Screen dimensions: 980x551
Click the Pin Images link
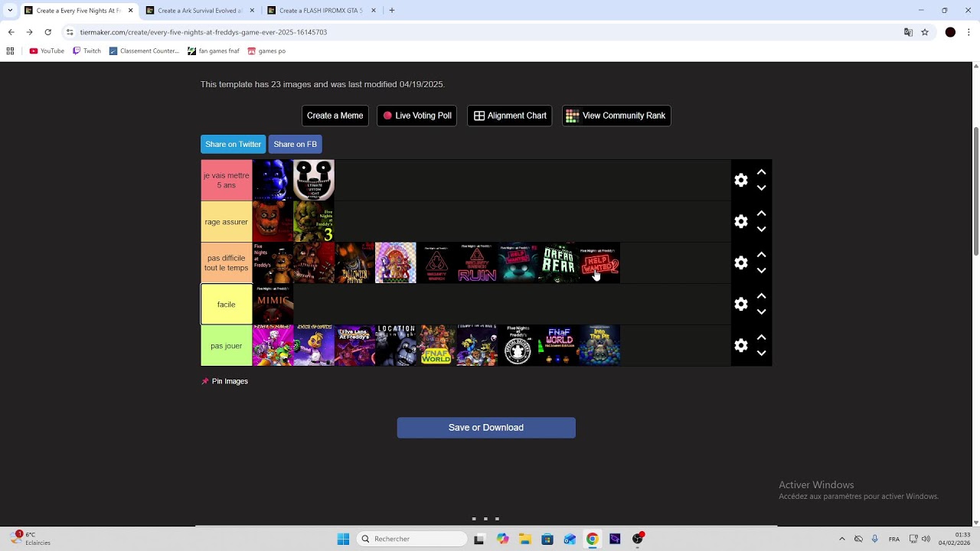[x=225, y=381]
